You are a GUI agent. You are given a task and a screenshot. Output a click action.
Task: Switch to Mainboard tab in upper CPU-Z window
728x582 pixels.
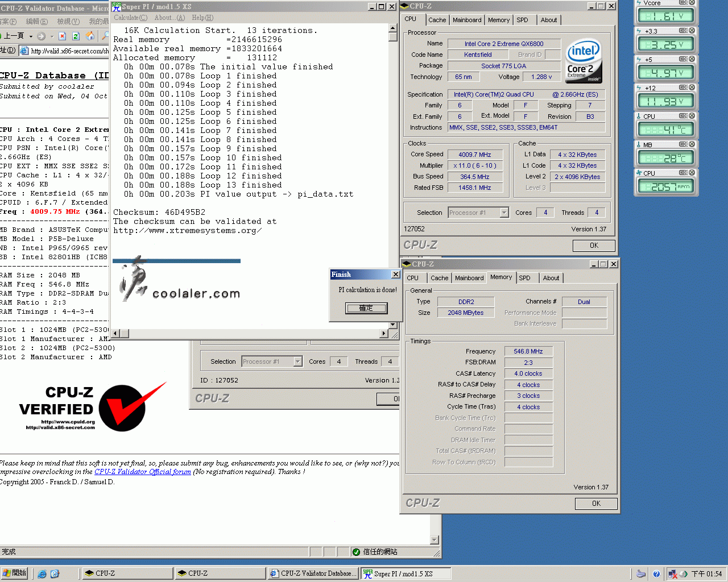click(467, 20)
